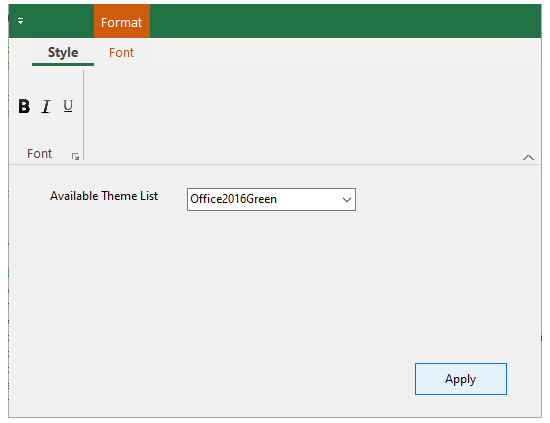
Task: Click empty tab strip right of Font tab
Action: (x=345, y=53)
